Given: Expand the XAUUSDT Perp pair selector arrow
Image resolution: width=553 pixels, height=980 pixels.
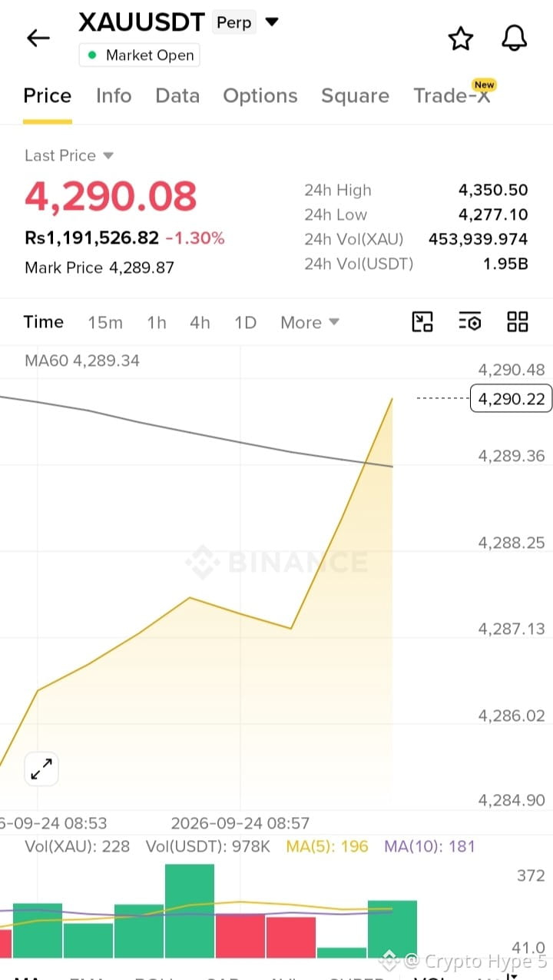Looking at the screenshot, I should (272, 22).
